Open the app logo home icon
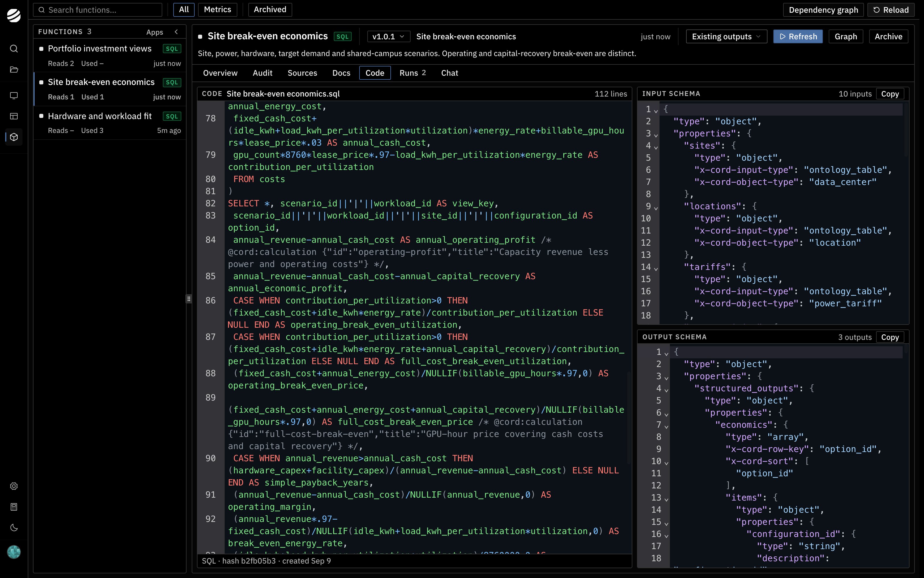 (14, 15)
